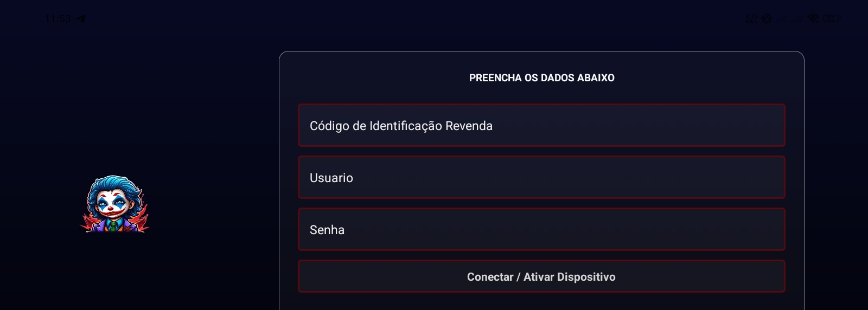Click the PREENCHA OS DADOS ABAIXO heading
The height and width of the screenshot is (310, 868).
pos(541,78)
